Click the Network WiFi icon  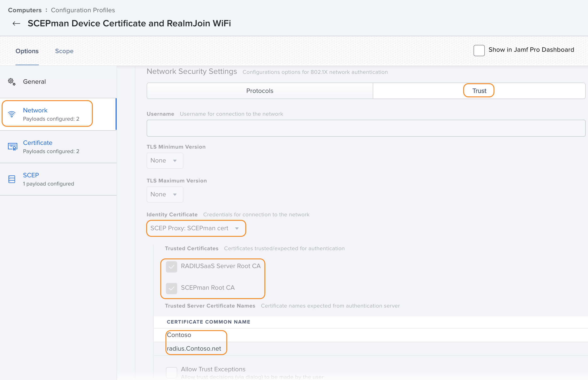point(12,114)
